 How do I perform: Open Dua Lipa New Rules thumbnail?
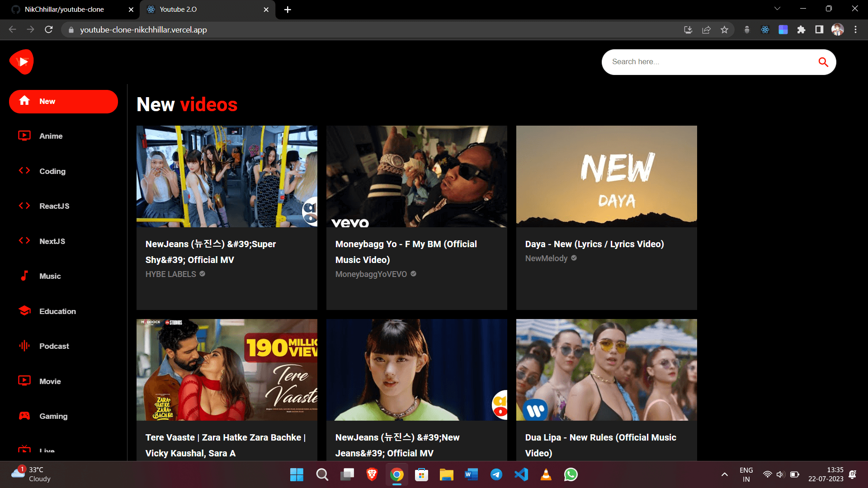coord(607,370)
